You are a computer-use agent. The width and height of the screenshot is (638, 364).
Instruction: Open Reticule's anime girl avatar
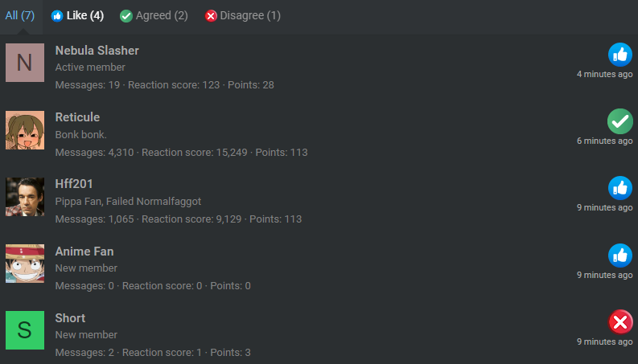(25, 130)
